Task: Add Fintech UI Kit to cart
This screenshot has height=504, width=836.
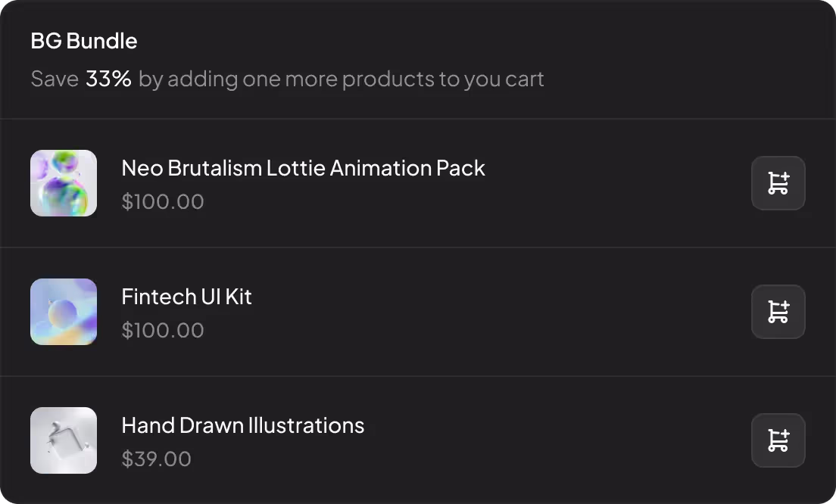Action: 778,312
